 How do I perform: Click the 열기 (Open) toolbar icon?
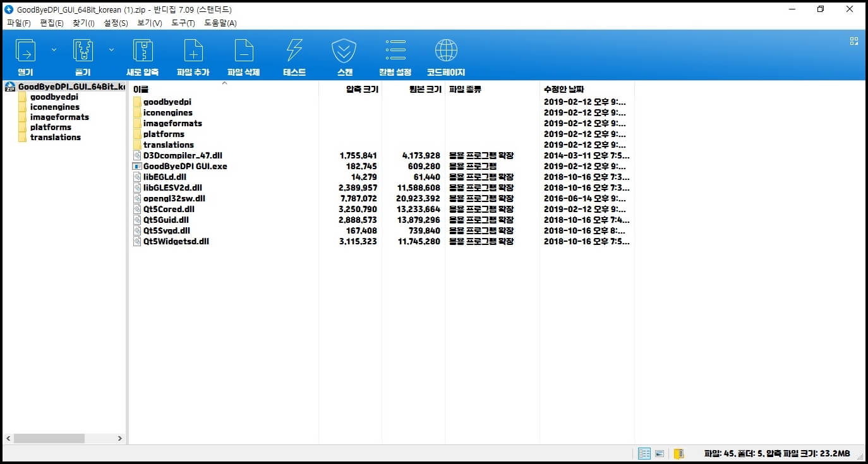coord(25,51)
